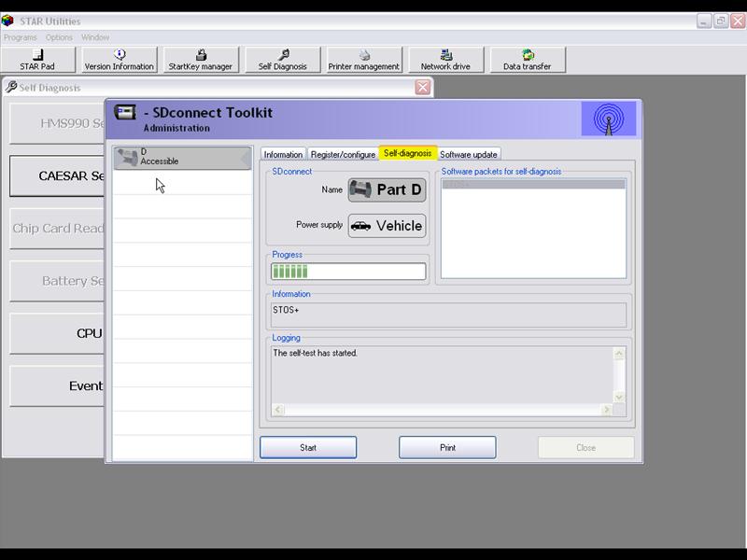The height and width of the screenshot is (560, 747).
Task: Click the logging horizontal scroll right arrow
Action: click(x=606, y=410)
